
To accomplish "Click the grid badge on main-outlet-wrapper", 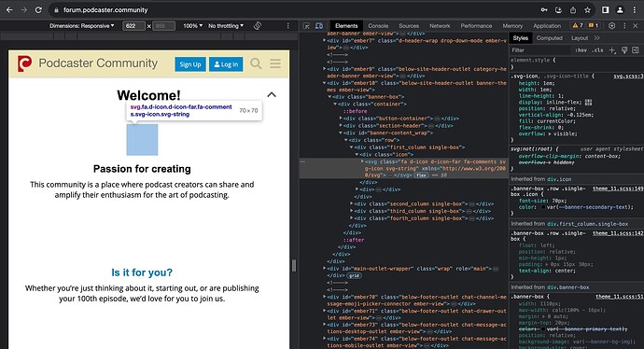I will (x=354, y=275).
